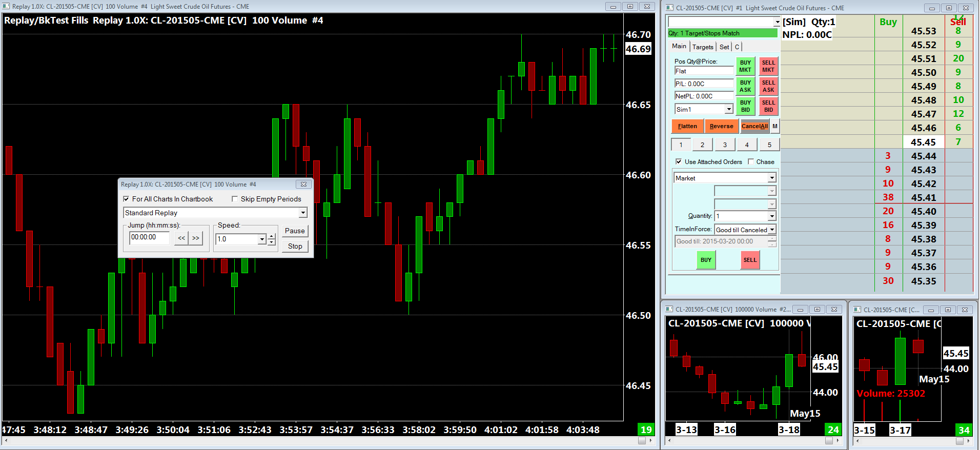Expand the Market order type dropdown
This screenshot has width=980, height=450.
772,178
